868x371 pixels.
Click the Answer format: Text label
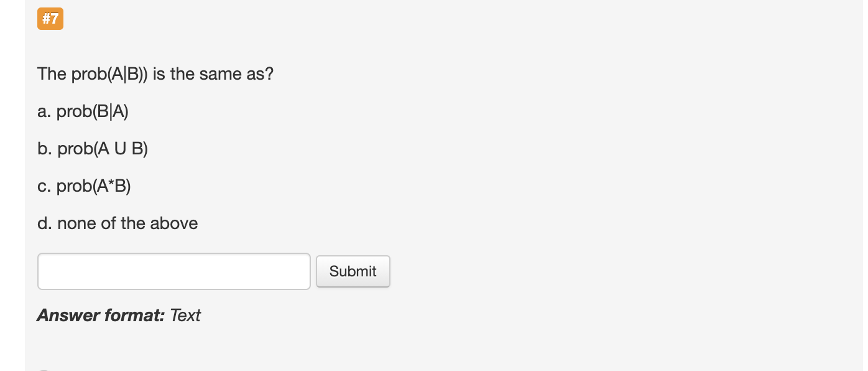118,315
